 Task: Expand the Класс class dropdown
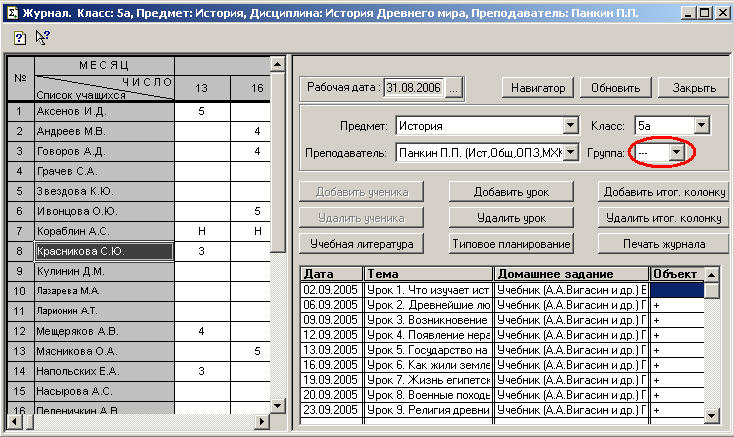point(701,126)
